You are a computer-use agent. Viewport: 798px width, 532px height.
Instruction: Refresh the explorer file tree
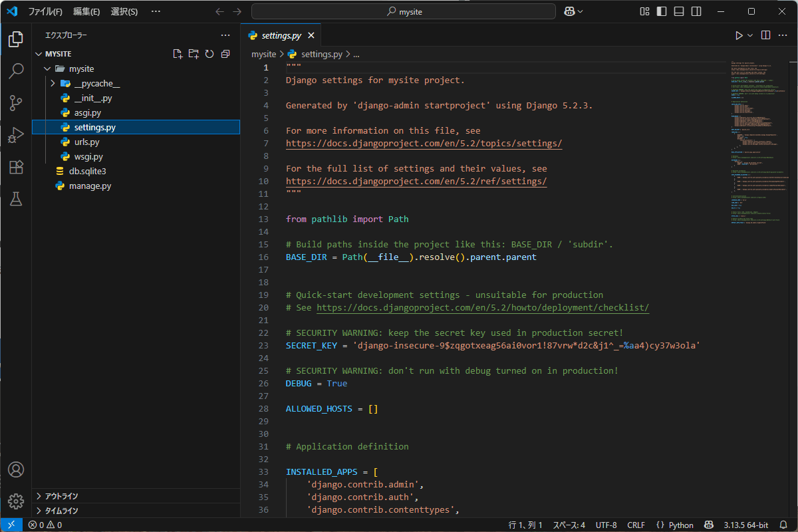click(209, 54)
